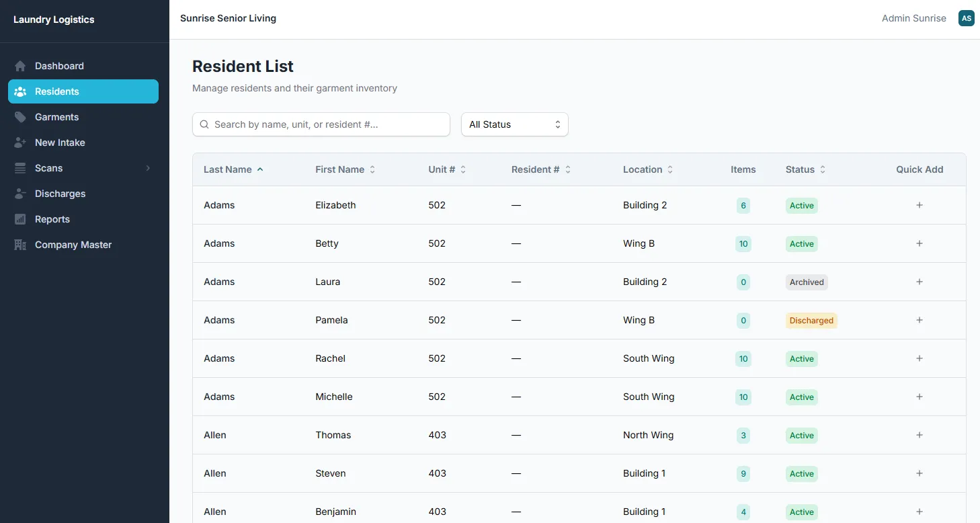Expand the Scans sidebar item
980x523 pixels.
[x=148, y=167]
